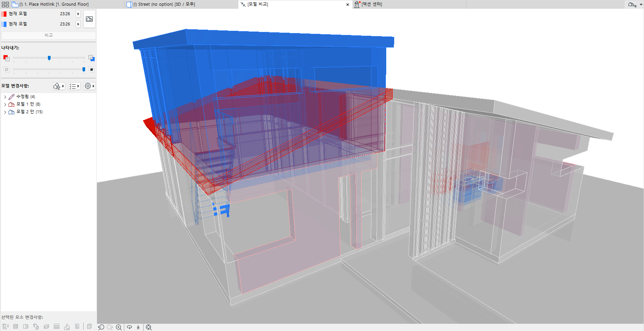This screenshot has width=644, height=331.
Task: Activate the orbit tool
Action: tap(130, 327)
